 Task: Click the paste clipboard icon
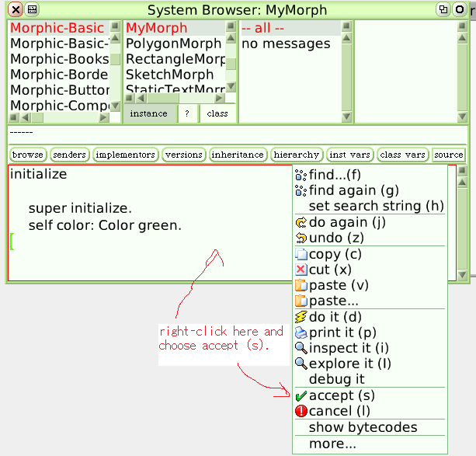tap(301, 285)
